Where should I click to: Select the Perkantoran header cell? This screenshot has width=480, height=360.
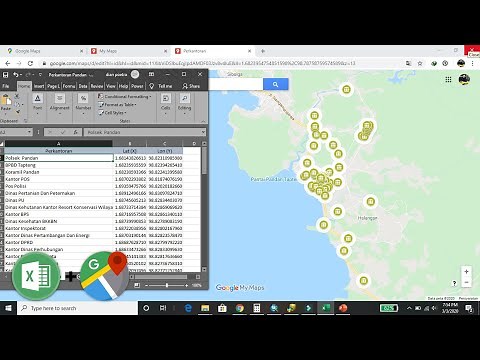pyautogui.click(x=59, y=151)
